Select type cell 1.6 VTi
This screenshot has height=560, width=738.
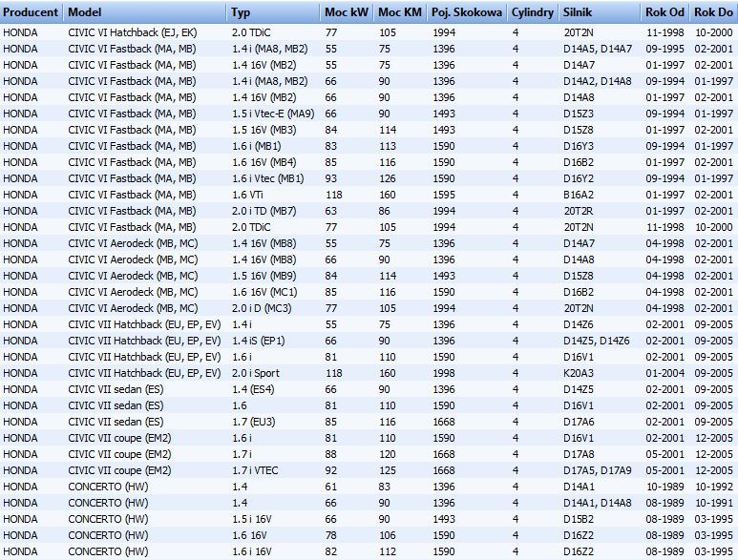point(247,195)
